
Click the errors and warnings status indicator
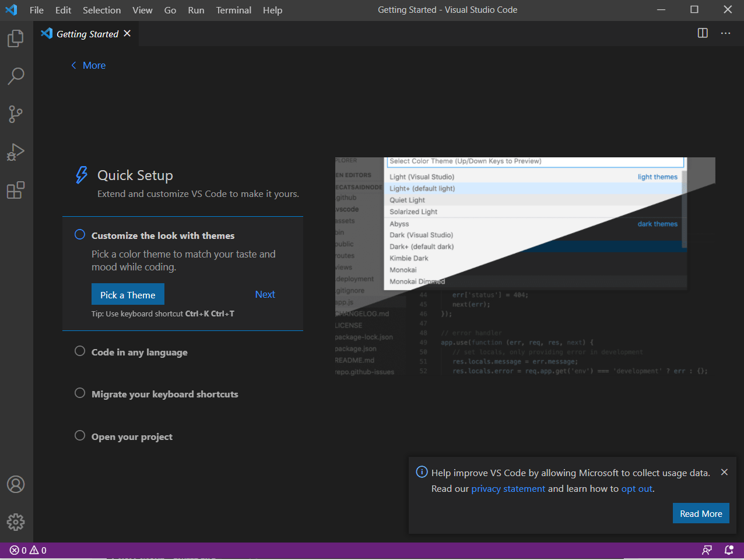tap(28, 550)
